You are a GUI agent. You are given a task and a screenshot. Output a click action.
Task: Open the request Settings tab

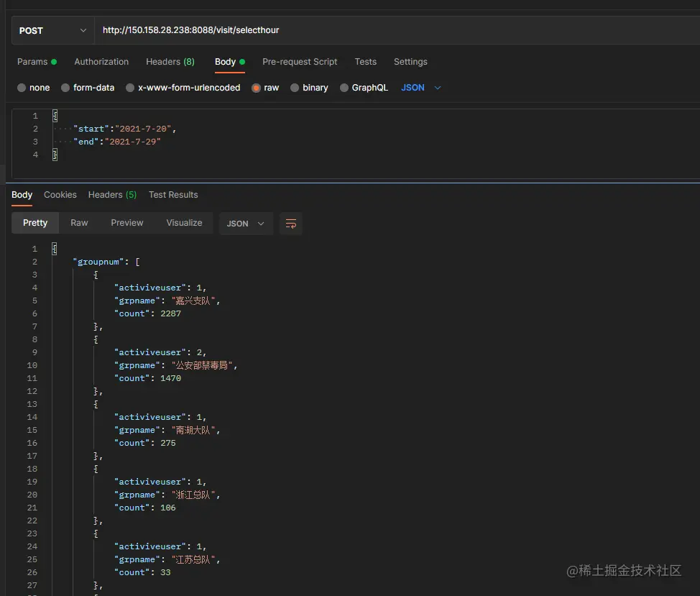pos(410,62)
